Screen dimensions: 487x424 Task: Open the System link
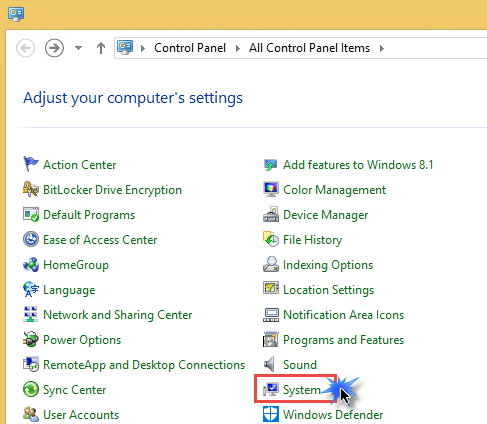click(x=301, y=390)
